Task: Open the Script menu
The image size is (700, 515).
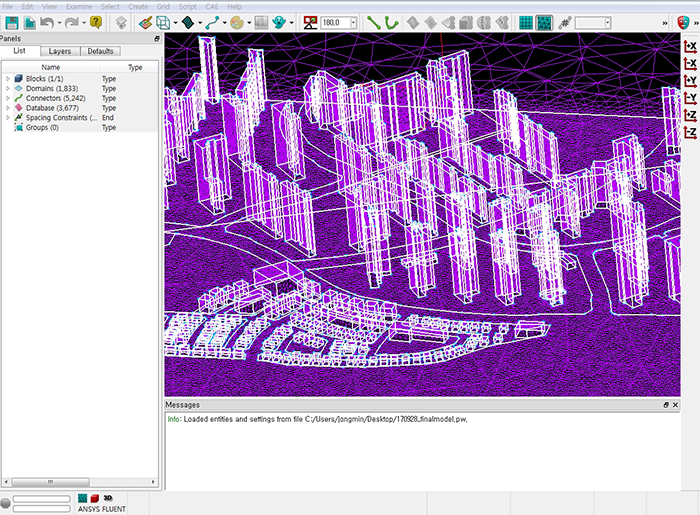Action: pyautogui.click(x=188, y=6)
